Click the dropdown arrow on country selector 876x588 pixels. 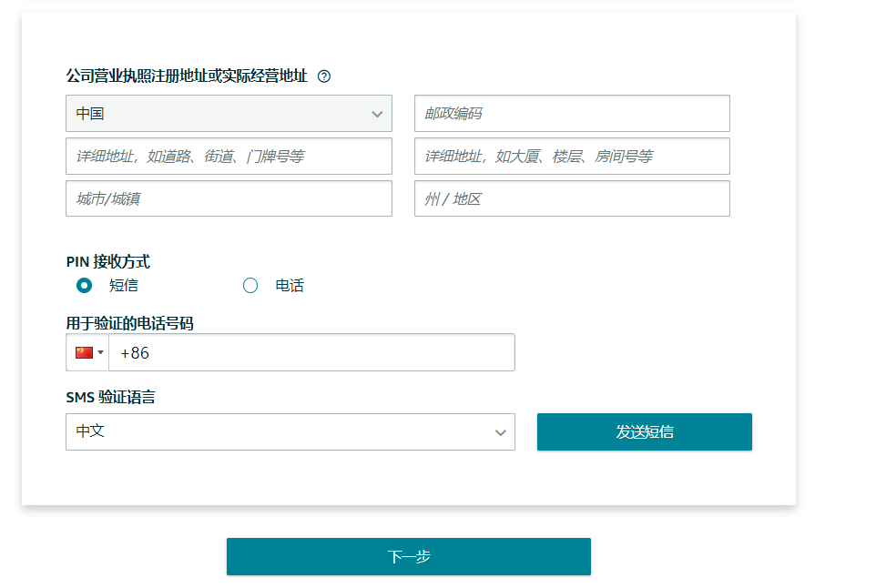pyautogui.click(x=377, y=113)
